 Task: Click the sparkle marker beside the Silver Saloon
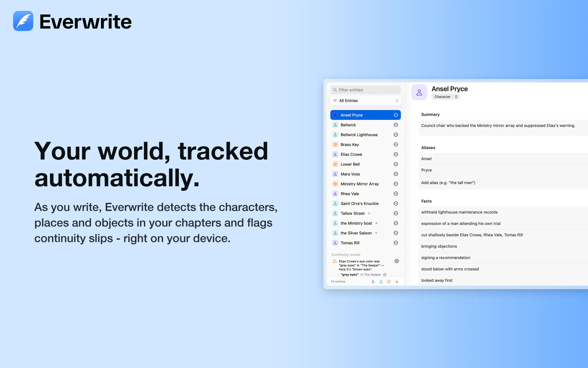(376, 233)
